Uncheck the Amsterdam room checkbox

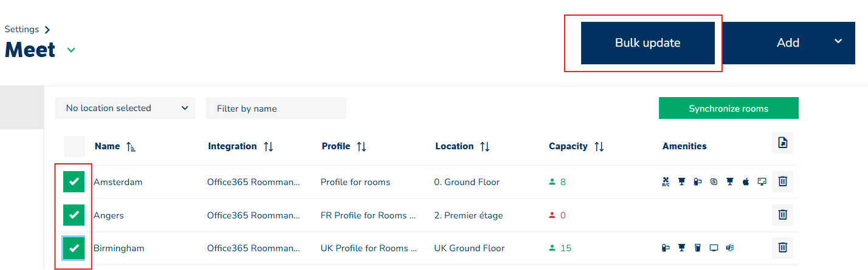pyautogui.click(x=74, y=181)
